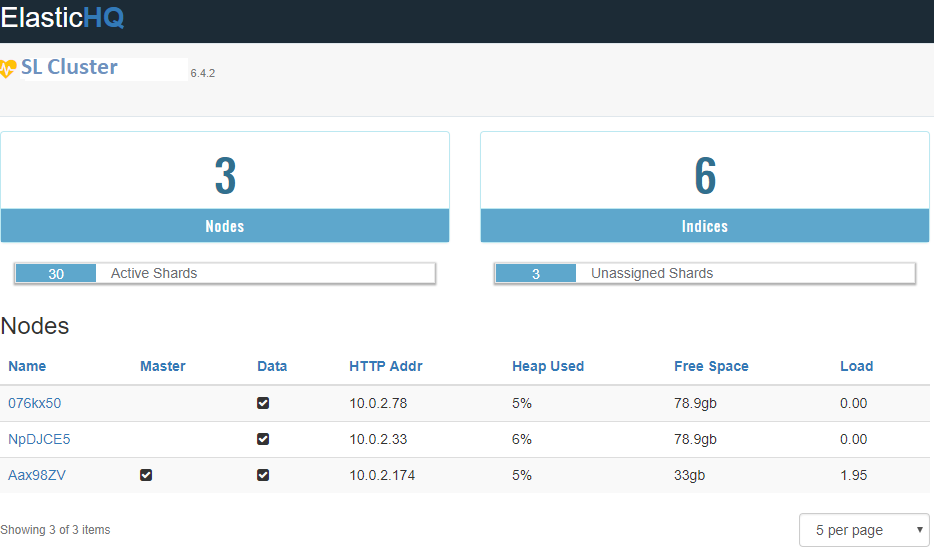Open node Aax98ZV details

[x=37, y=475]
